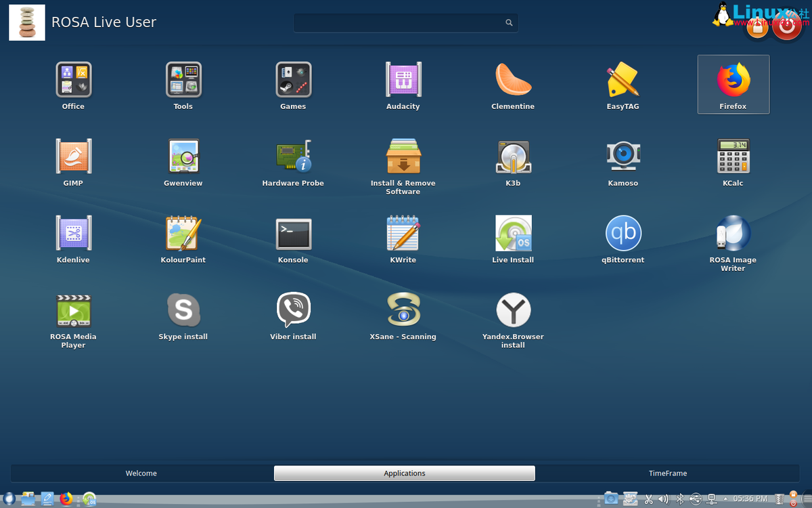Switch to the TimeFrame tab

pos(668,473)
